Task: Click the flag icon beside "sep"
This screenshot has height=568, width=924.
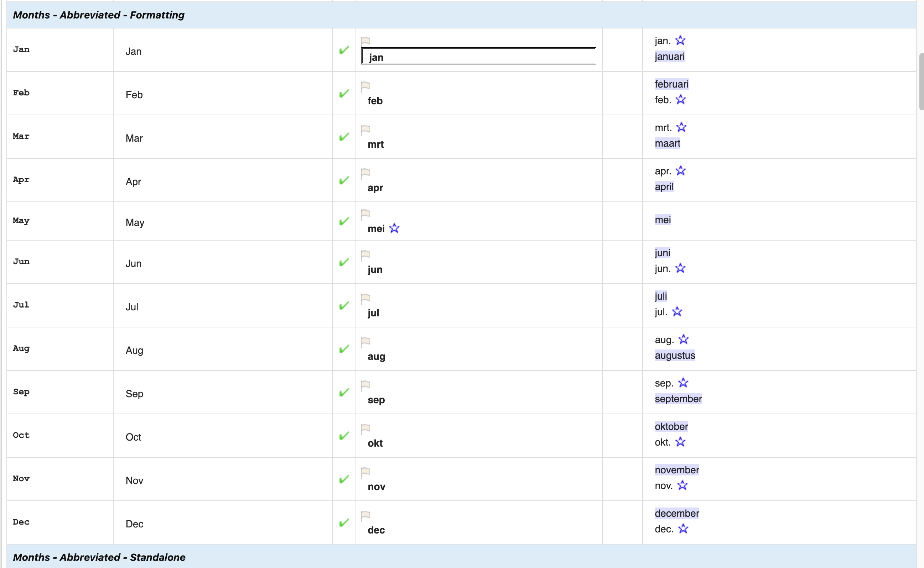Action: coord(365,385)
